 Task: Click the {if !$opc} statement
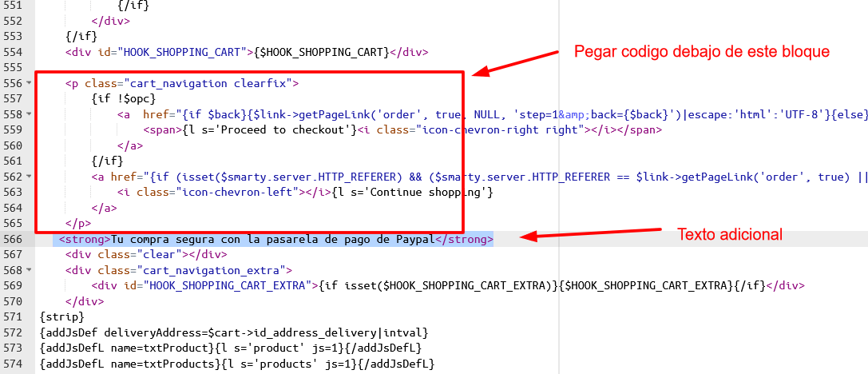[x=124, y=99]
